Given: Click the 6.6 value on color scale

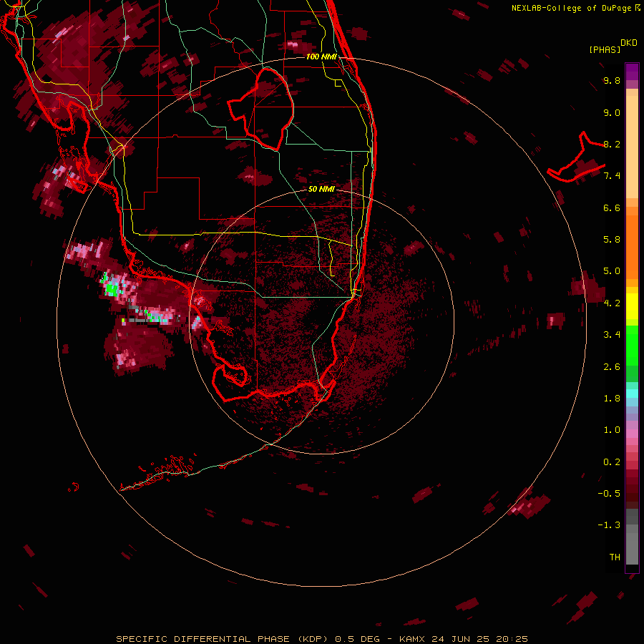Looking at the screenshot, I should tap(612, 208).
